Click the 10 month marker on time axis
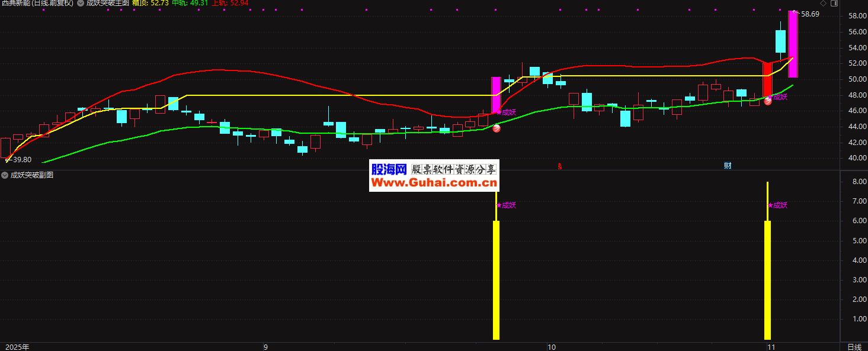Screen dimensions: 868x351 coord(551,347)
